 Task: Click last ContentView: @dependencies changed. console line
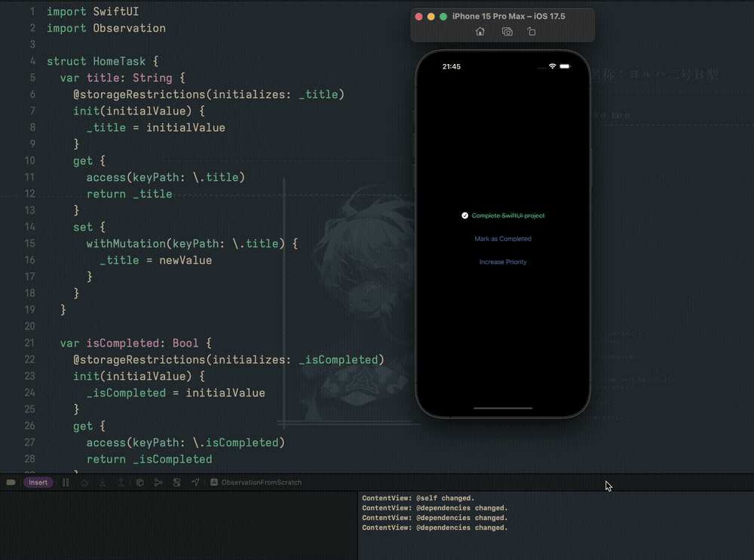pos(435,528)
